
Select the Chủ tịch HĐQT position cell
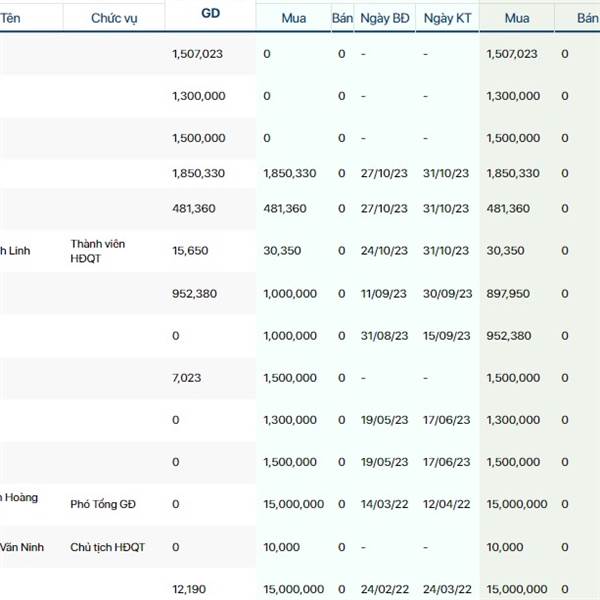pyautogui.click(x=108, y=547)
